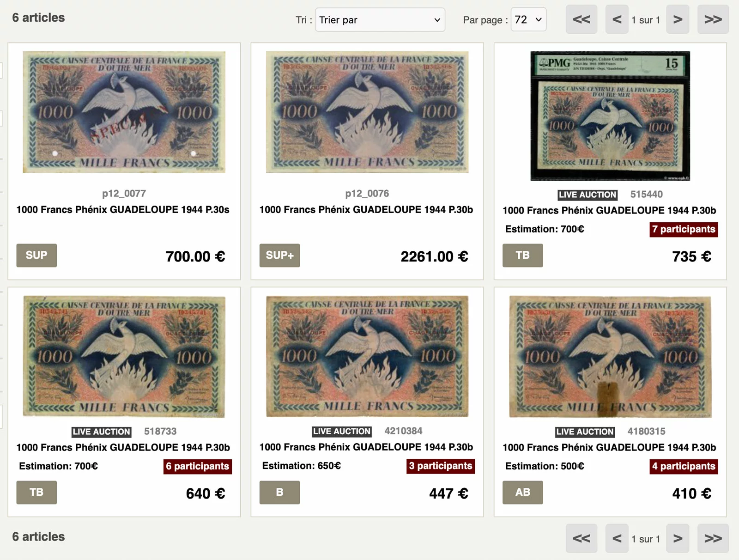This screenshot has height=560, width=739.
Task: Open the 2261.00 € P.30b listing title
Action: [x=366, y=210]
